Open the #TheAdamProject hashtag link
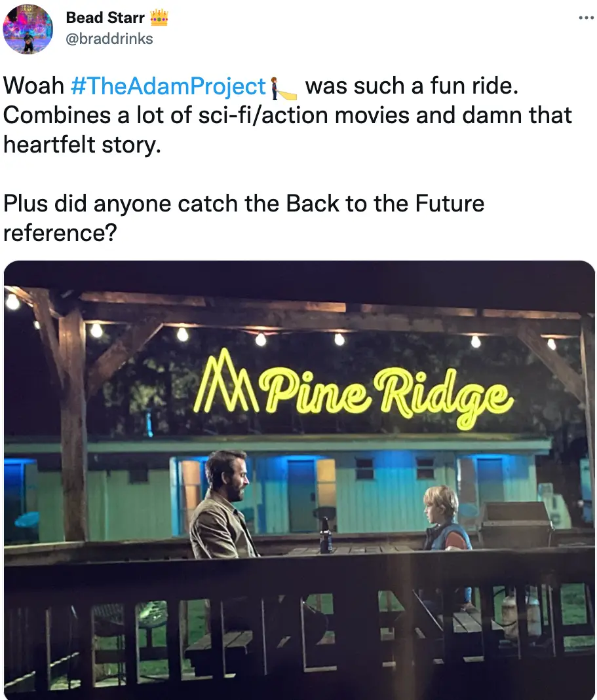 [x=167, y=86]
